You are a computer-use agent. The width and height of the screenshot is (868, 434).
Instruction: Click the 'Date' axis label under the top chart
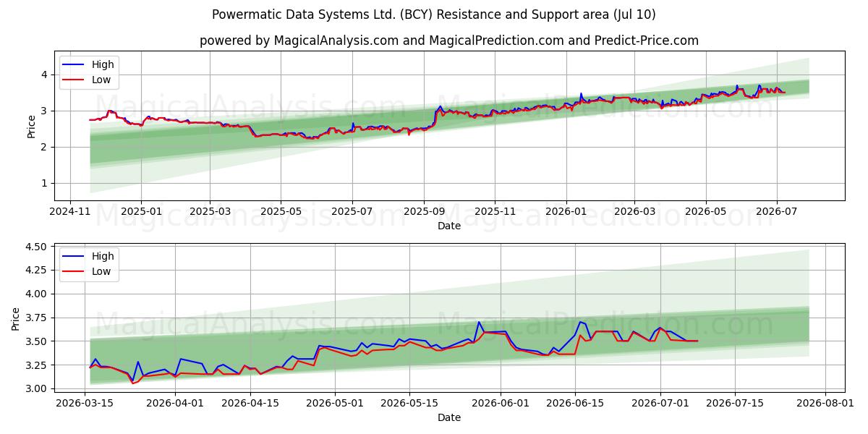pyautogui.click(x=449, y=226)
